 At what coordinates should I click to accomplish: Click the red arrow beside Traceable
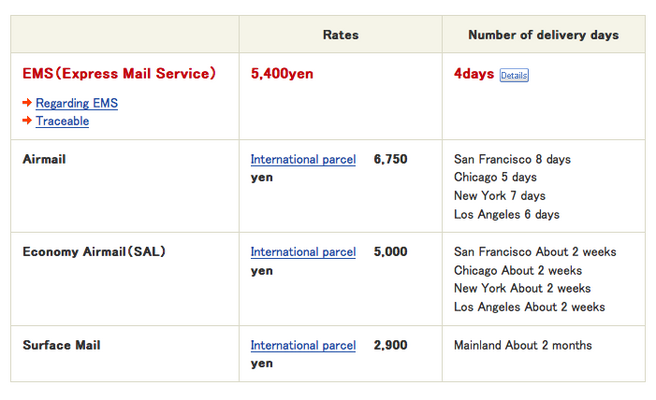[x=27, y=121]
